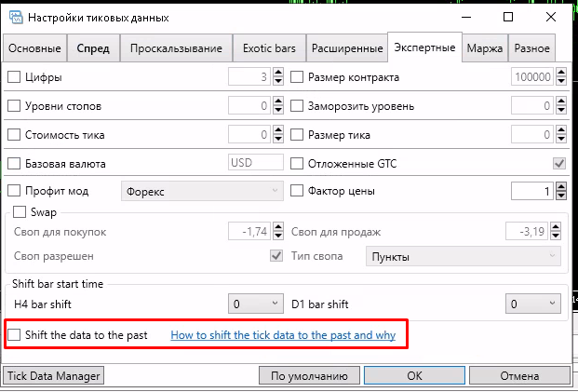The height and width of the screenshot is (392, 578).
Task: Tick the Заморозить уровень checkbox
Action: point(297,106)
